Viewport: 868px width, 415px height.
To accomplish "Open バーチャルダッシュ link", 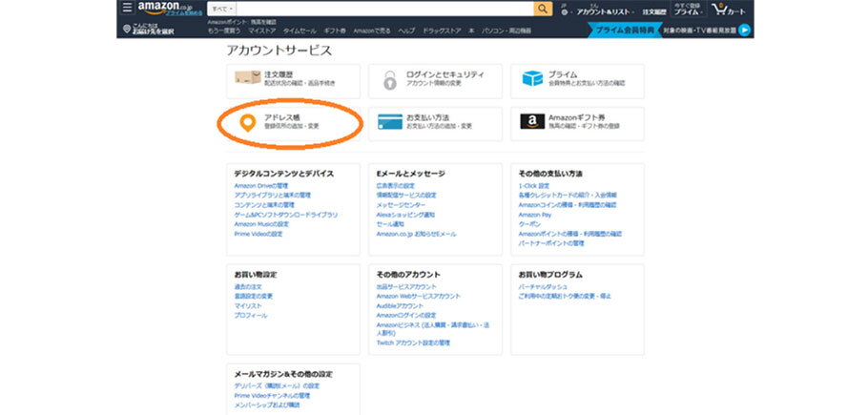I will coord(543,286).
